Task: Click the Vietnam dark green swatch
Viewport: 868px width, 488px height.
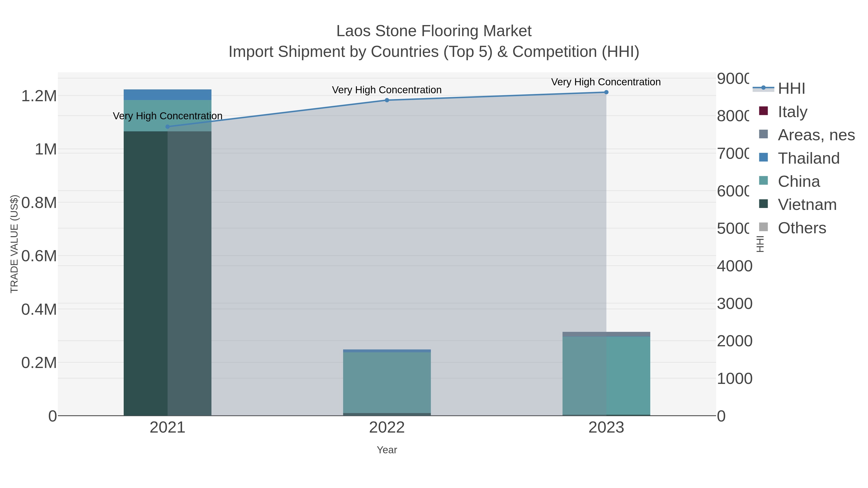Action: [764, 204]
